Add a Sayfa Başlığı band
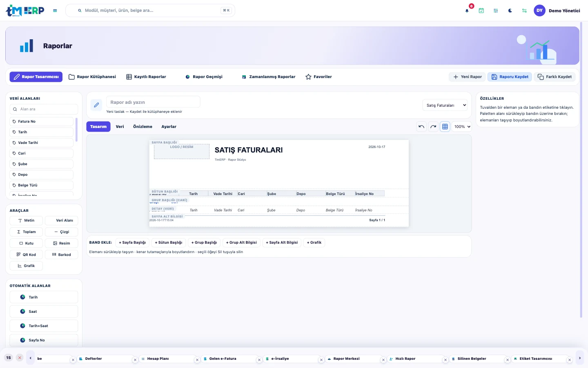This screenshot has height=368, width=588. click(x=132, y=242)
